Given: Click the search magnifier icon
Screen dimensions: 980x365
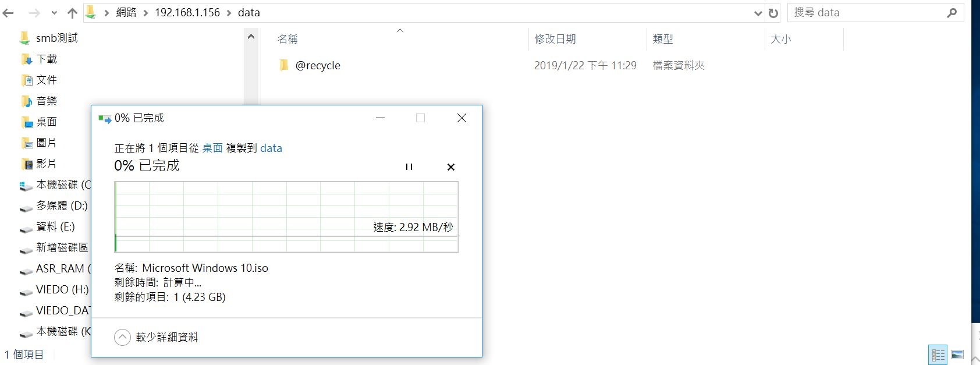Looking at the screenshot, I should coord(952,13).
